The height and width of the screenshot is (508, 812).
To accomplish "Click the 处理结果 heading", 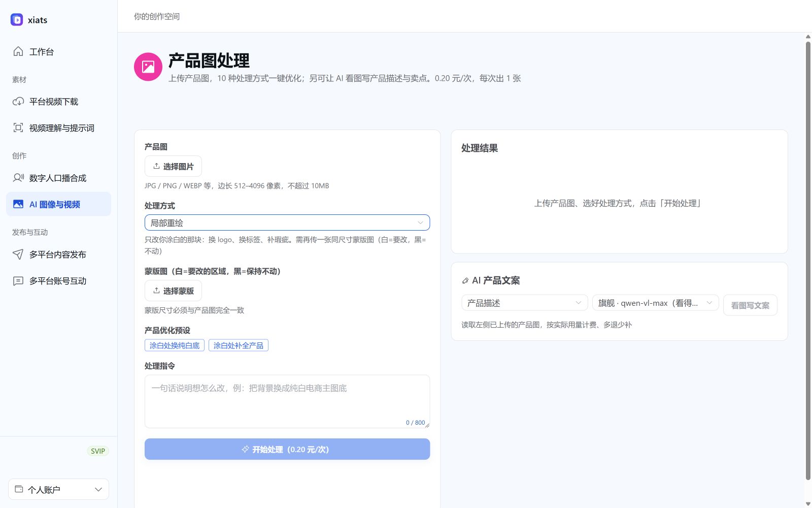I will pos(480,148).
